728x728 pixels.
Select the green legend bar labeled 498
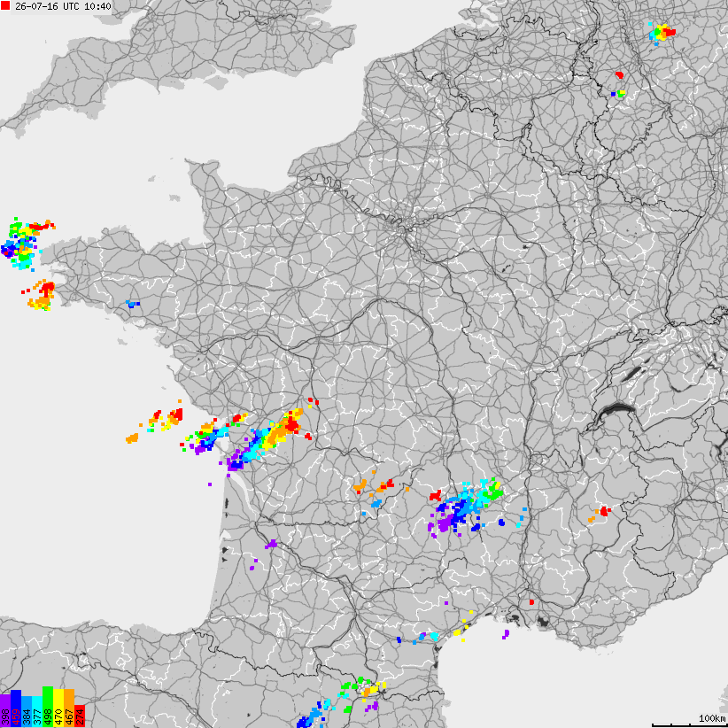click(48, 707)
